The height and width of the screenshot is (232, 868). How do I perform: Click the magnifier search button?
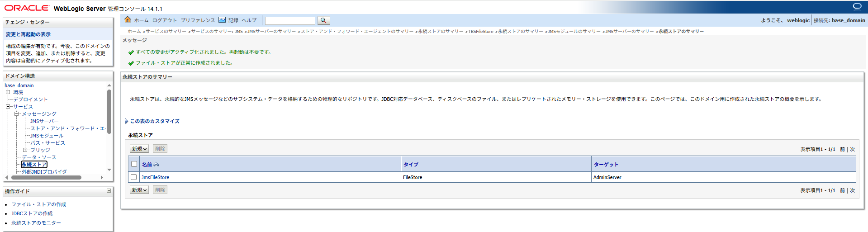click(323, 20)
